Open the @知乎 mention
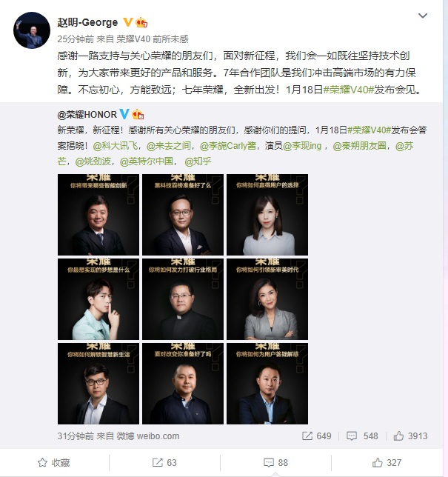This screenshot has width=448, height=477. pos(198,161)
